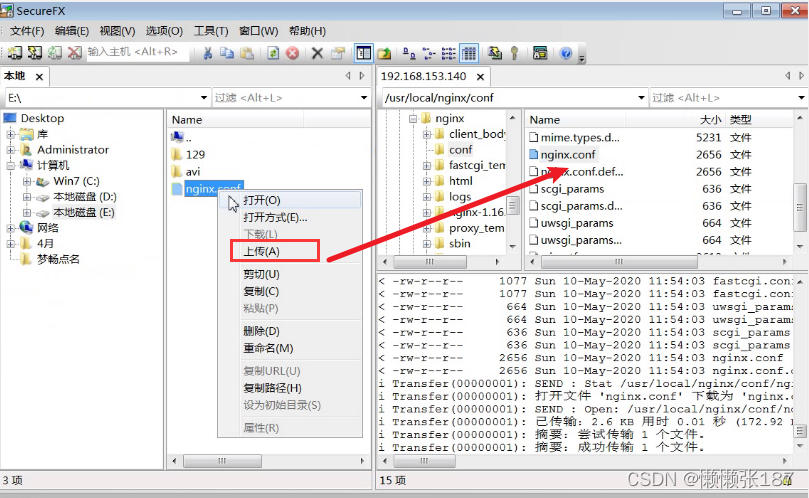Click the Up one folder icon
Image resolution: width=809 pixels, height=498 pixels.
click(x=384, y=53)
